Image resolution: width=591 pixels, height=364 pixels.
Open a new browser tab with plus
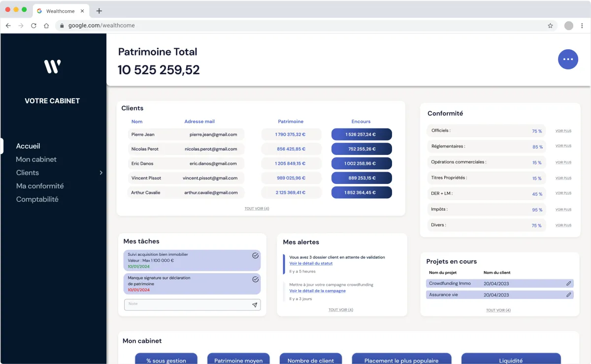[x=99, y=11]
